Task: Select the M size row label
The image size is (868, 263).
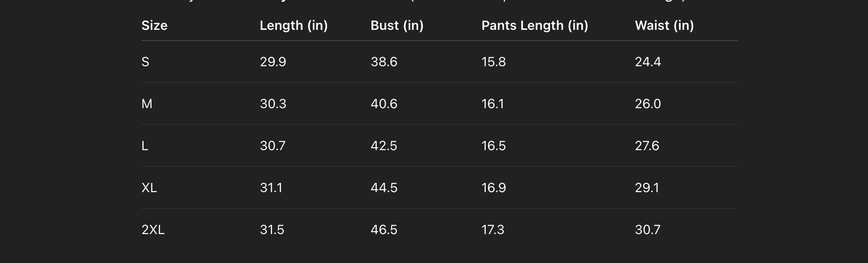Action: click(x=147, y=104)
